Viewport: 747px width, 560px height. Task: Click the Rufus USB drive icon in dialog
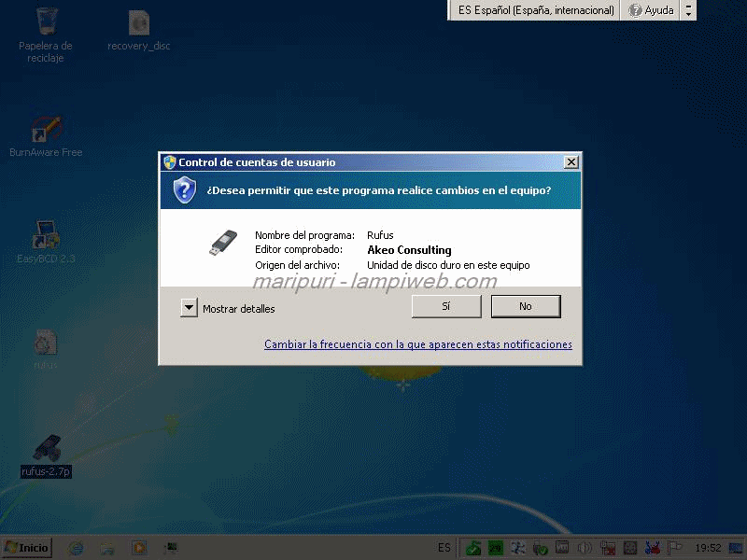[223, 243]
